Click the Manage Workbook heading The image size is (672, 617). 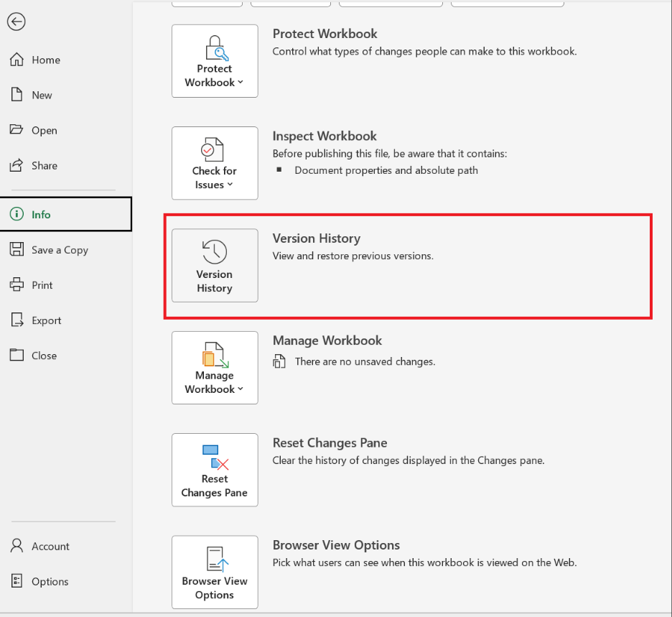pos(327,340)
